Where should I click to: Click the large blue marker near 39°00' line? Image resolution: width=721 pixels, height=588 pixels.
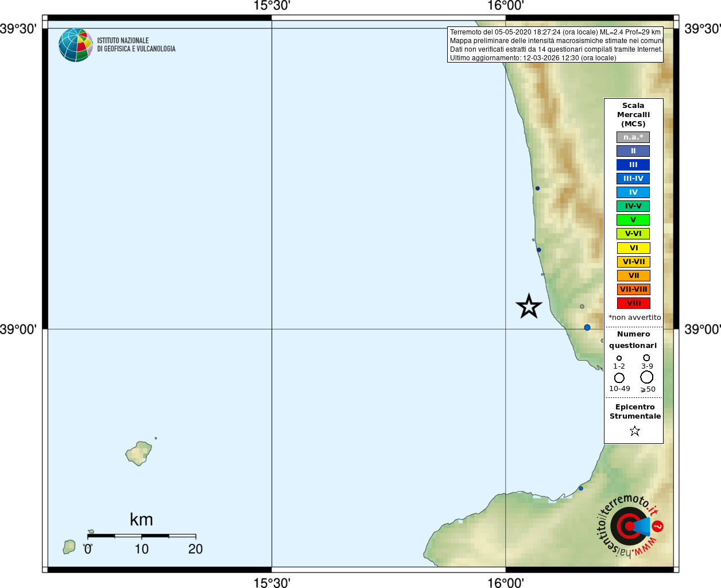(x=587, y=327)
